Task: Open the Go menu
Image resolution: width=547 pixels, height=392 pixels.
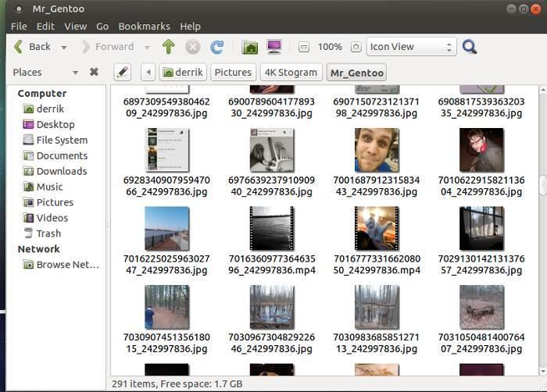Action: click(x=102, y=27)
